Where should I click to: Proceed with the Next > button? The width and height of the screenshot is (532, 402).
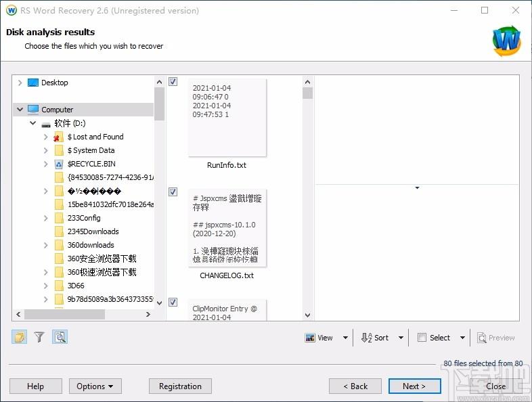[415, 386]
